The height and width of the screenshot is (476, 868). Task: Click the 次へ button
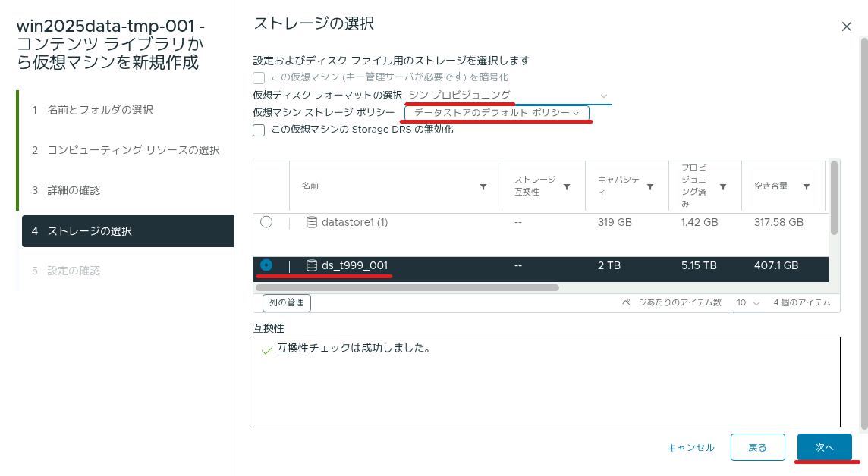[824, 447]
